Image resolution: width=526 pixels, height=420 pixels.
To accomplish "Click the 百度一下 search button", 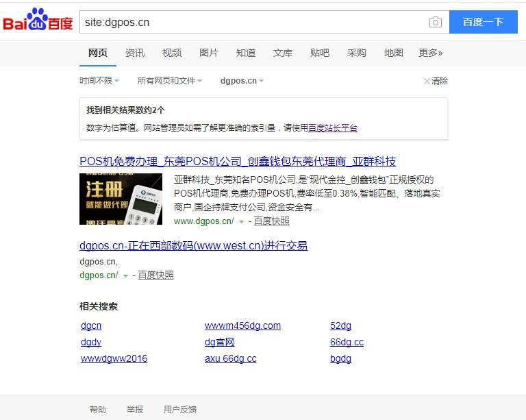I will 483,22.
